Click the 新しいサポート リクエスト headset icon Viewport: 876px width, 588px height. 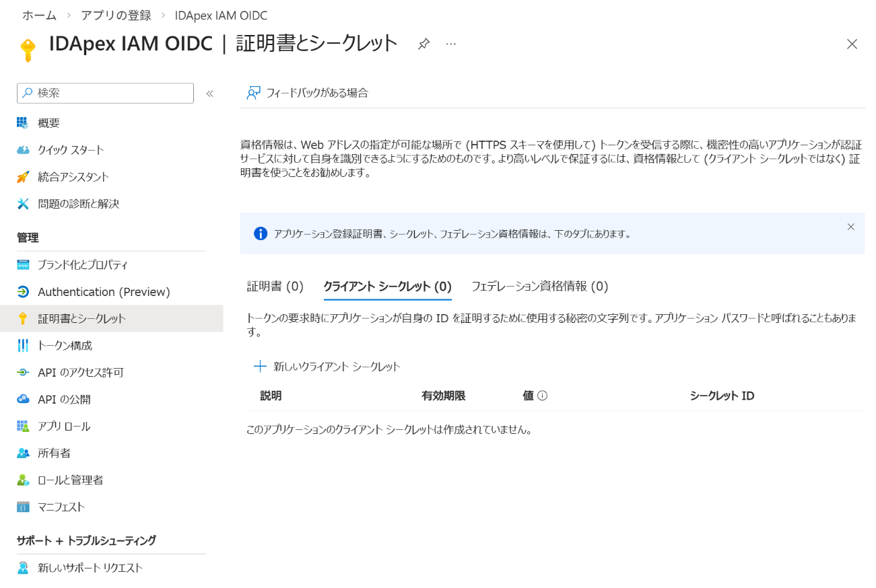pyautogui.click(x=23, y=568)
